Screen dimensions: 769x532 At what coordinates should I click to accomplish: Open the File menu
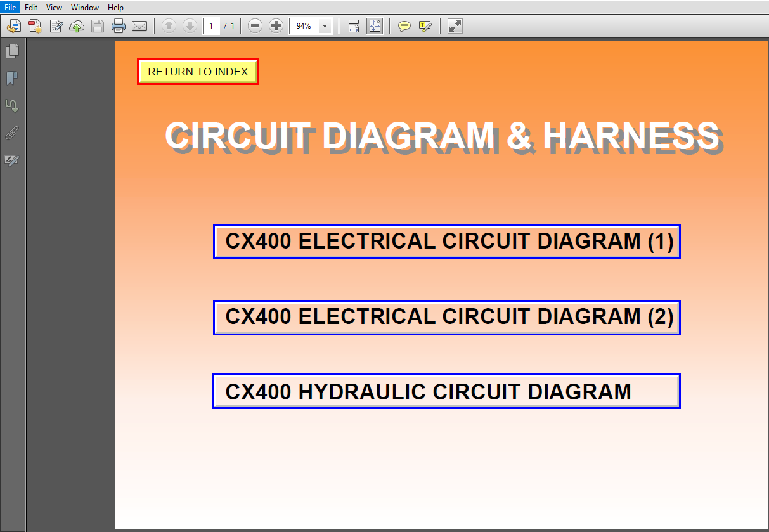pyautogui.click(x=10, y=8)
